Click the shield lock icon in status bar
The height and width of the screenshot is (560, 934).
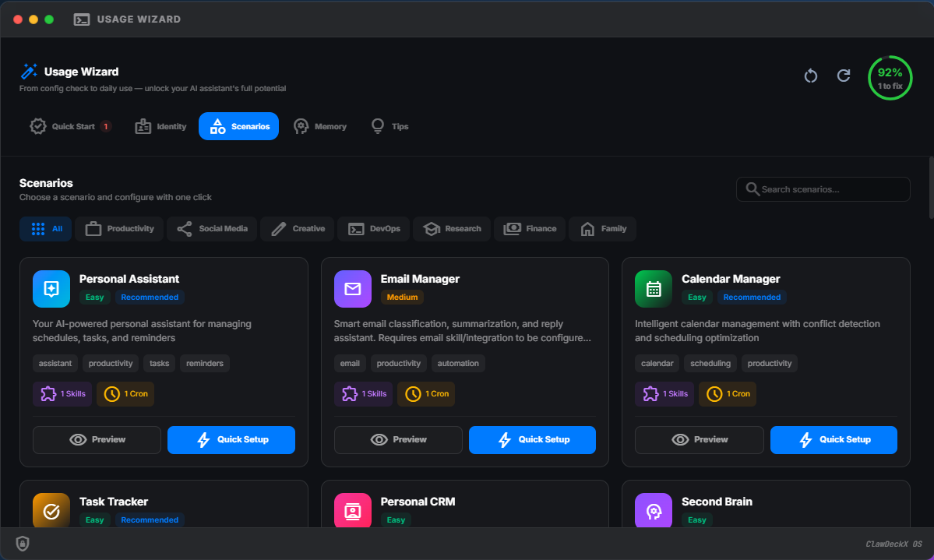click(23, 544)
